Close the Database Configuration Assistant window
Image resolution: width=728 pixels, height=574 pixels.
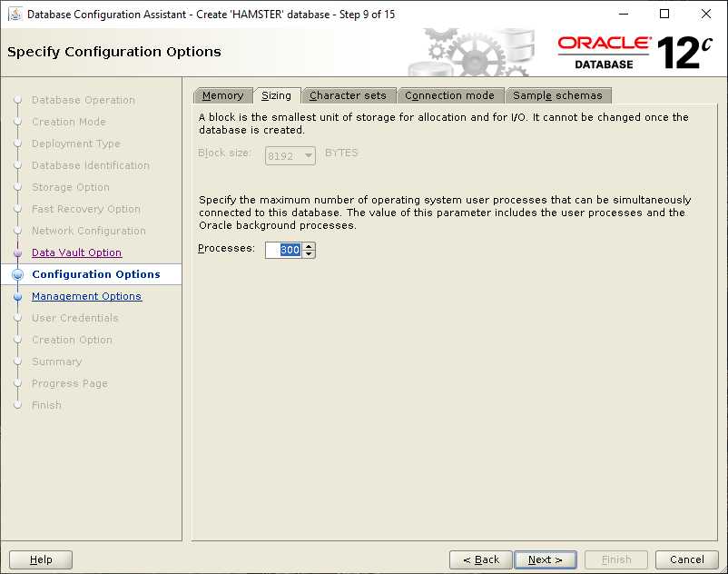(705, 14)
